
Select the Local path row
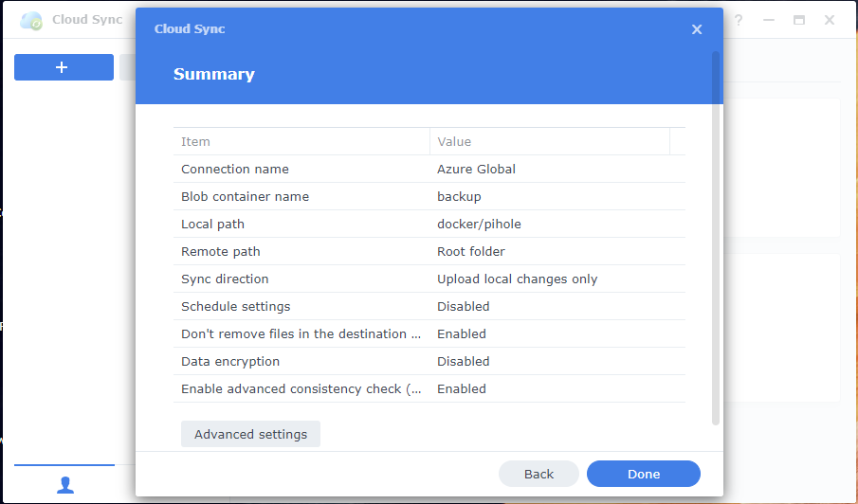429,224
